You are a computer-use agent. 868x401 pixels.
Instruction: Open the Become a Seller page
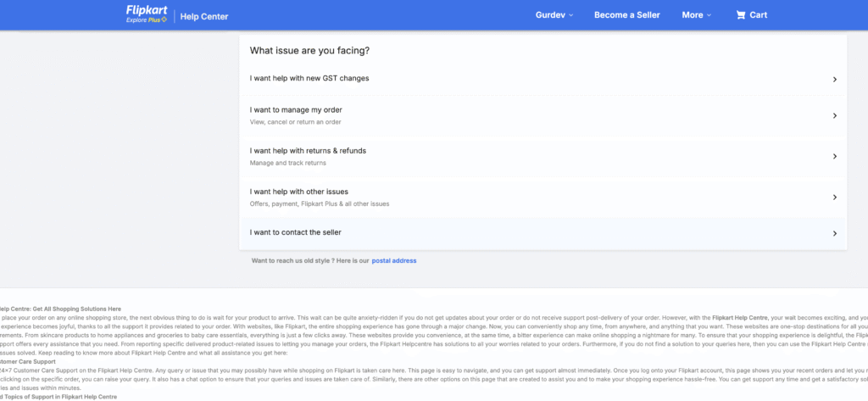click(x=626, y=15)
